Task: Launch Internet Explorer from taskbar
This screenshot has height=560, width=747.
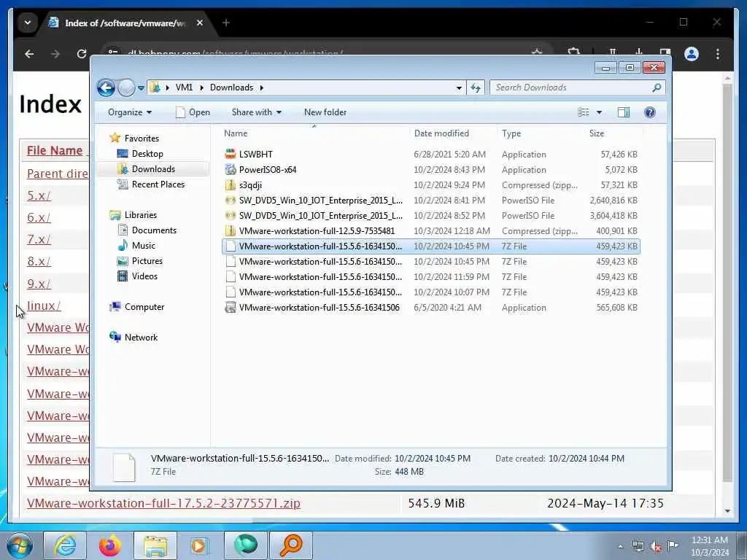Action: pyautogui.click(x=65, y=545)
